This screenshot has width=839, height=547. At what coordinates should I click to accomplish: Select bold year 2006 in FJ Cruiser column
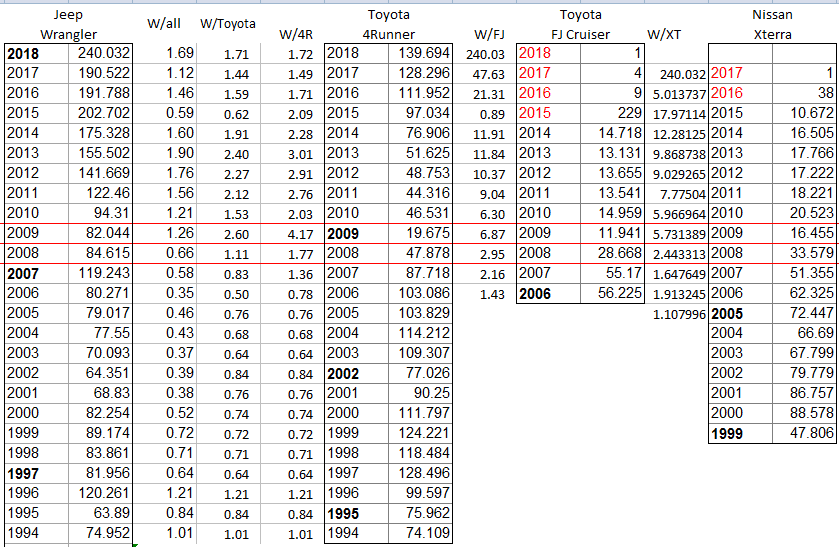pyautogui.click(x=535, y=294)
